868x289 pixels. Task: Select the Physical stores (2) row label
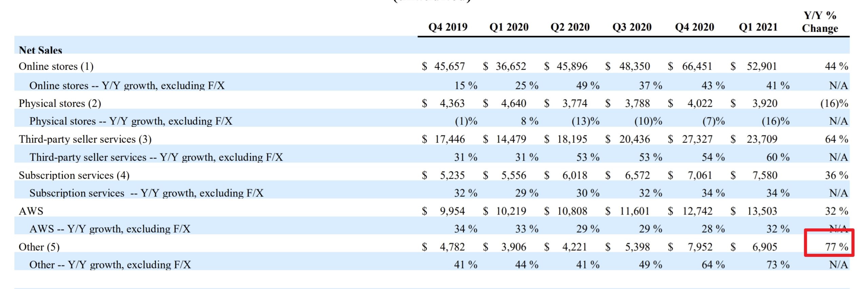click(60, 103)
